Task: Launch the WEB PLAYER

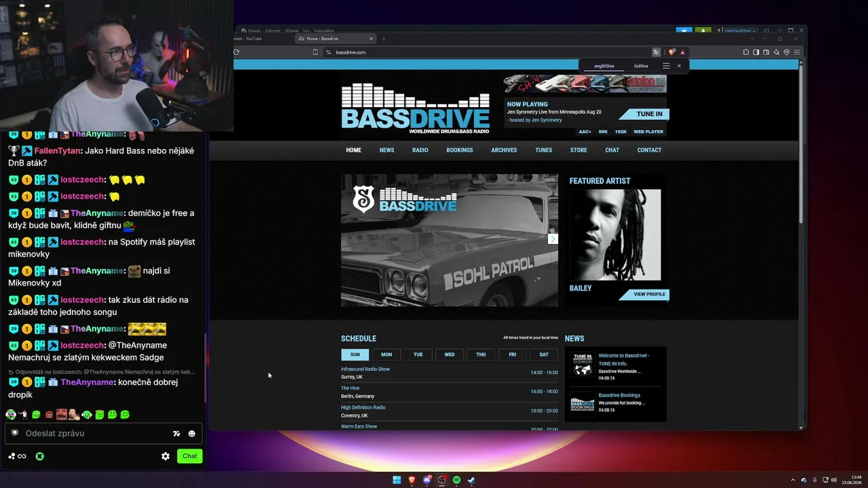Action: tap(648, 131)
